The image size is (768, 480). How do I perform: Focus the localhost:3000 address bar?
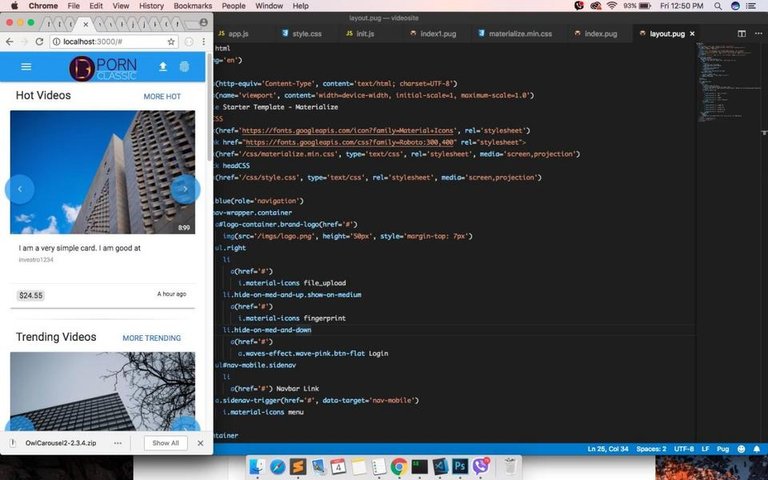(113, 42)
